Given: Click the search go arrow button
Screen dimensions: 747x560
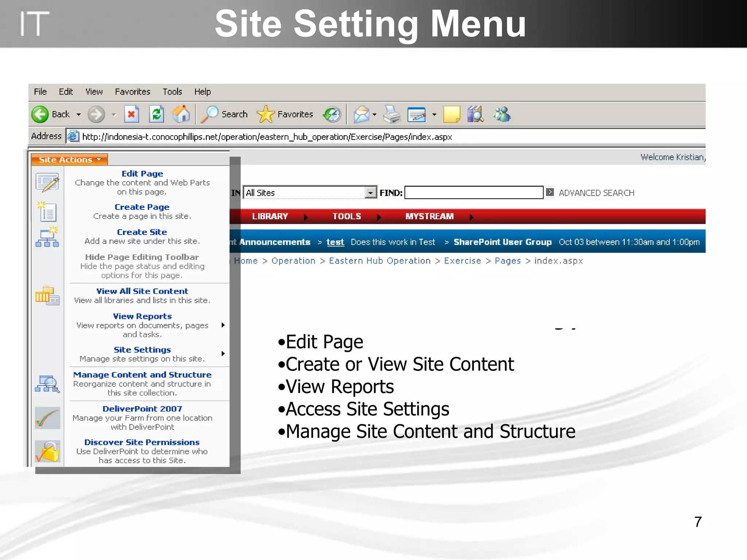Looking at the screenshot, I should coord(550,192).
